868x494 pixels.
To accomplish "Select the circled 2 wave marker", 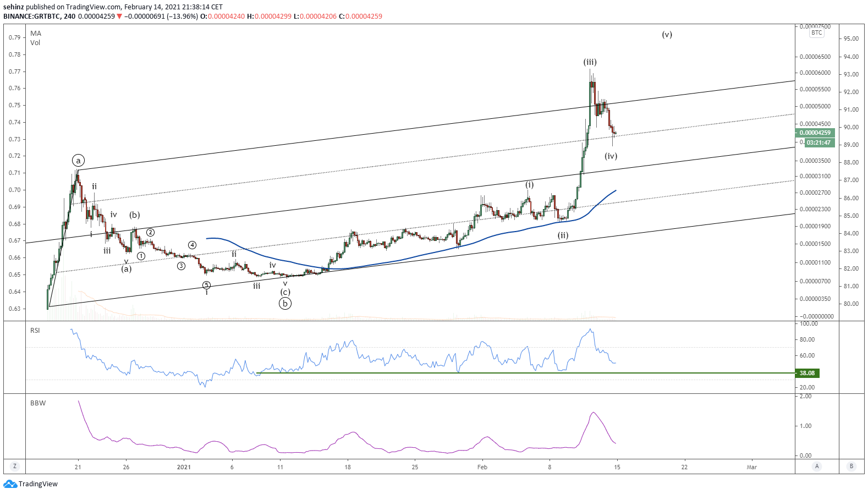I will click(x=150, y=233).
